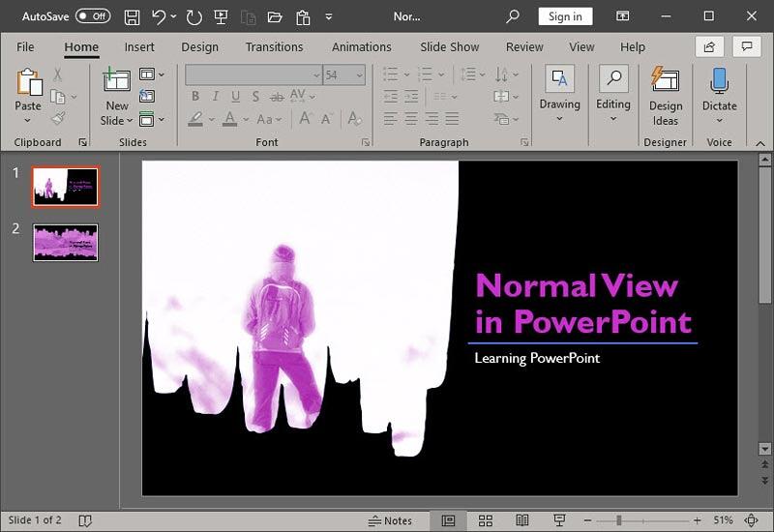Toggle AutoSave switch

tap(93, 16)
